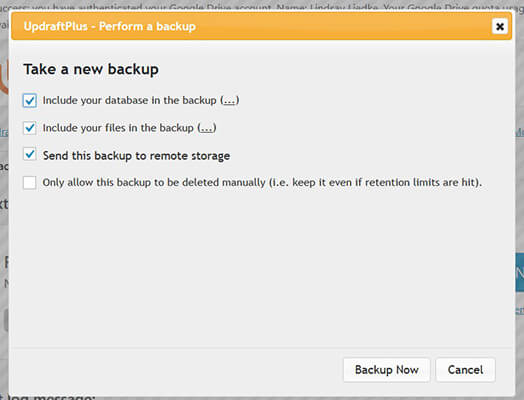The image size is (524, 400).
Task: Cancel the backup dialog
Action: pyautogui.click(x=465, y=370)
